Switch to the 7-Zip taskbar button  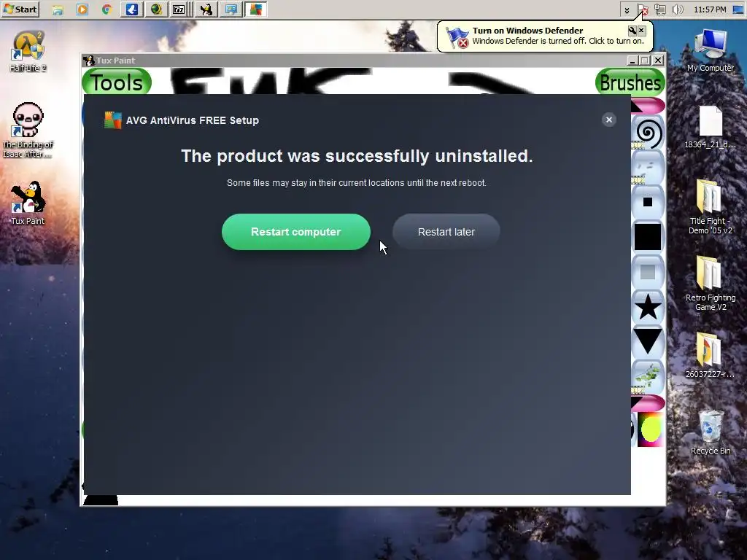(179, 9)
